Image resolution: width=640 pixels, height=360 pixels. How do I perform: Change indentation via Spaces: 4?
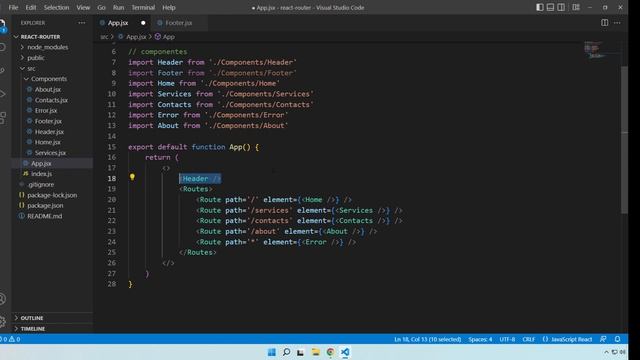(x=480, y=339)
